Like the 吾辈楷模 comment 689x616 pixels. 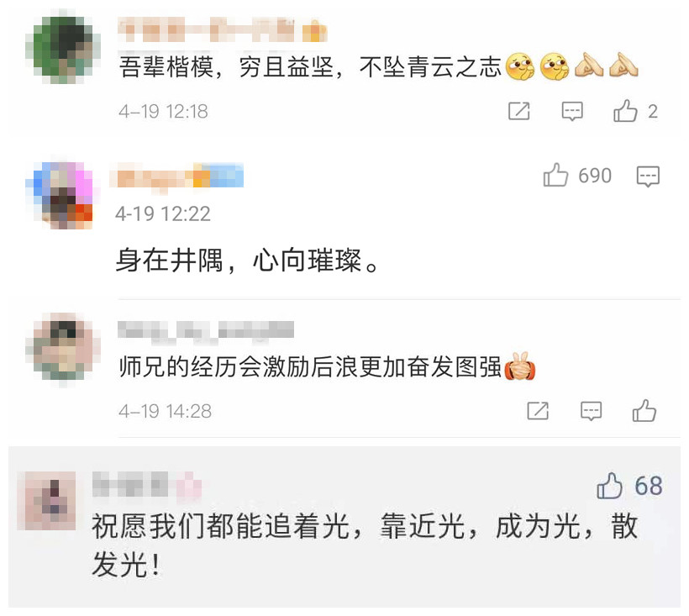[625, 111]
